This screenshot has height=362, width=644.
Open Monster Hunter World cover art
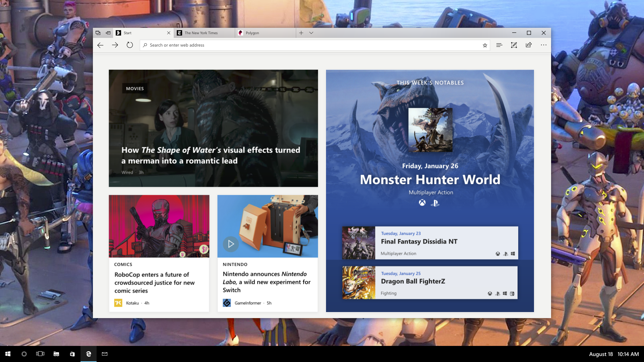(430, 130)
